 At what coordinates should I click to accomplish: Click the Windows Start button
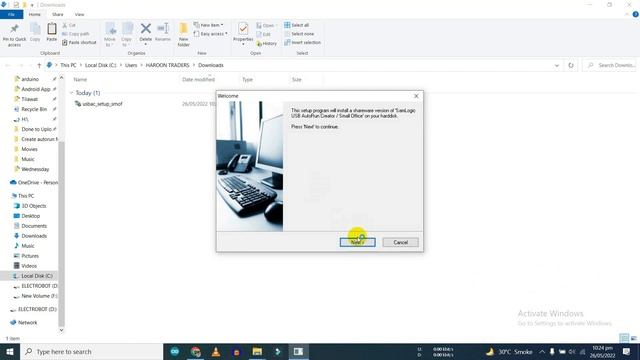pos(10,351)
